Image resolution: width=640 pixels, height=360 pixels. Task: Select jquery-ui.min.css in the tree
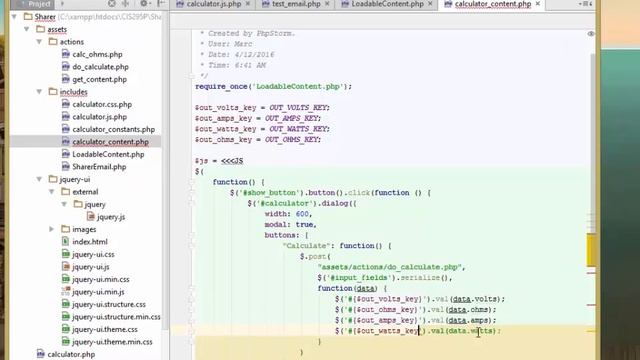point(101,279)
